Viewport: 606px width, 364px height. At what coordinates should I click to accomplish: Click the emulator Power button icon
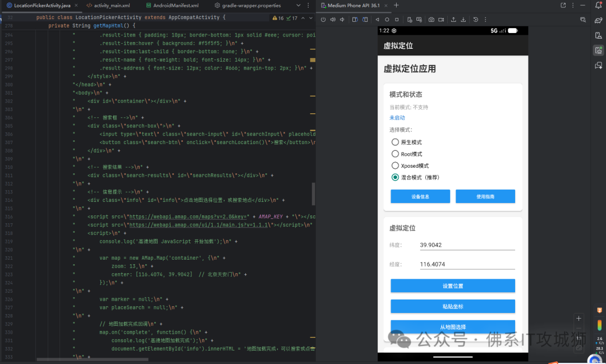coord(324,19)
